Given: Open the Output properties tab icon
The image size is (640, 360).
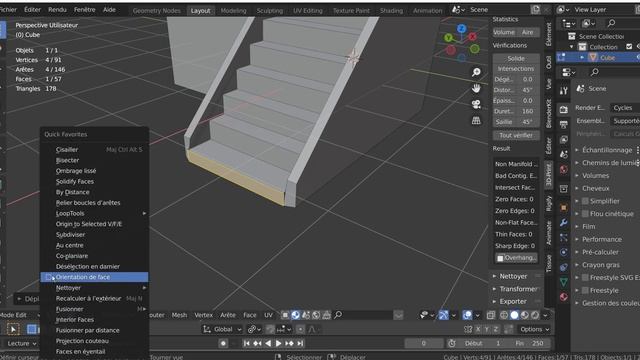Looking at the screenshot, I should 564,124.
